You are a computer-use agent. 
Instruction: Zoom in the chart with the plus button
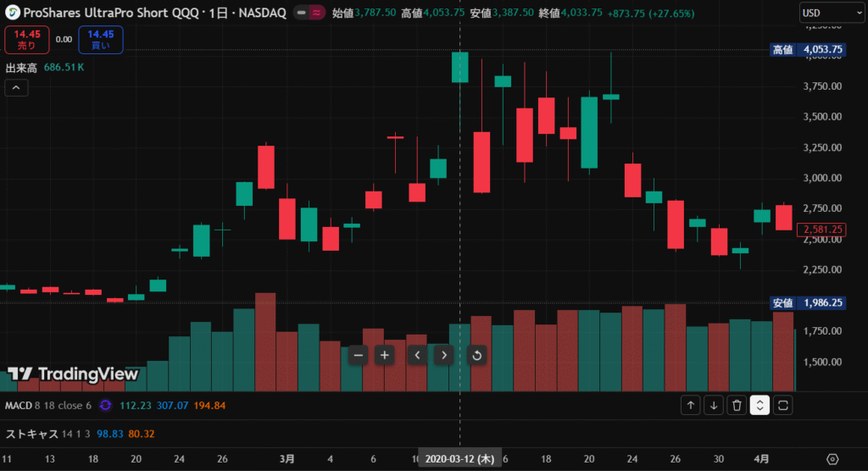coord(385,355)
